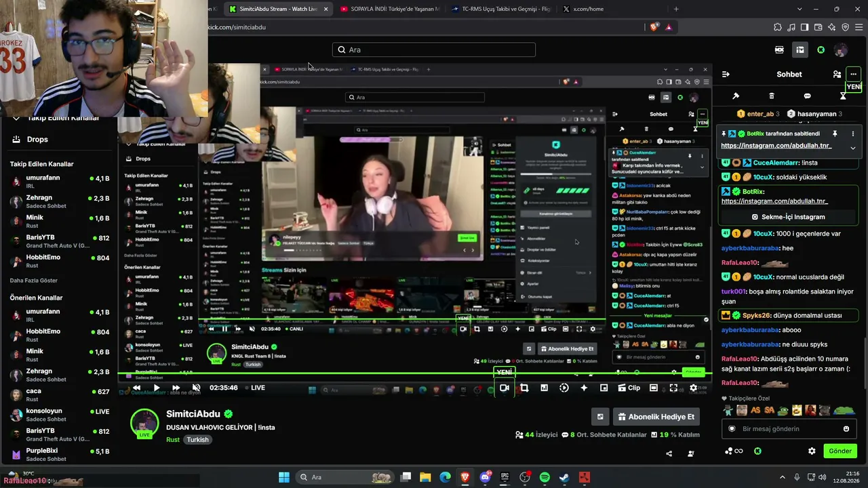The width and height of the screenshot is (868, 488).
Task: Open browser extensions puzzle icon
Action: point(778,27)
